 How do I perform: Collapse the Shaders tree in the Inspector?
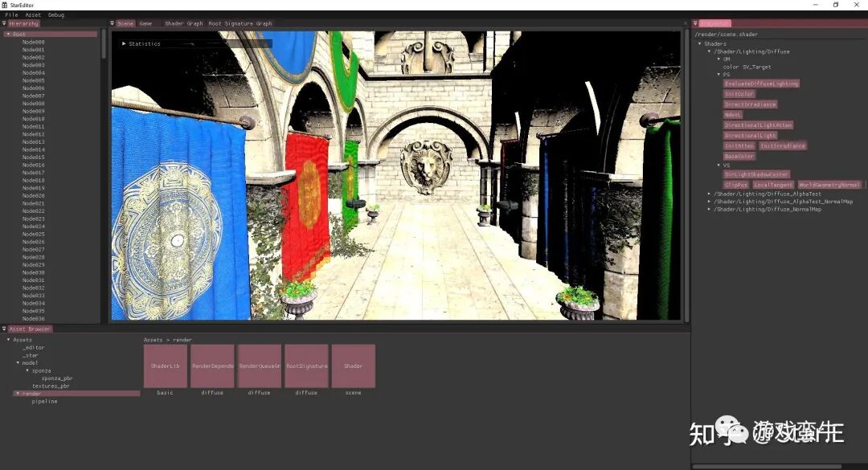tap(700, 43)
